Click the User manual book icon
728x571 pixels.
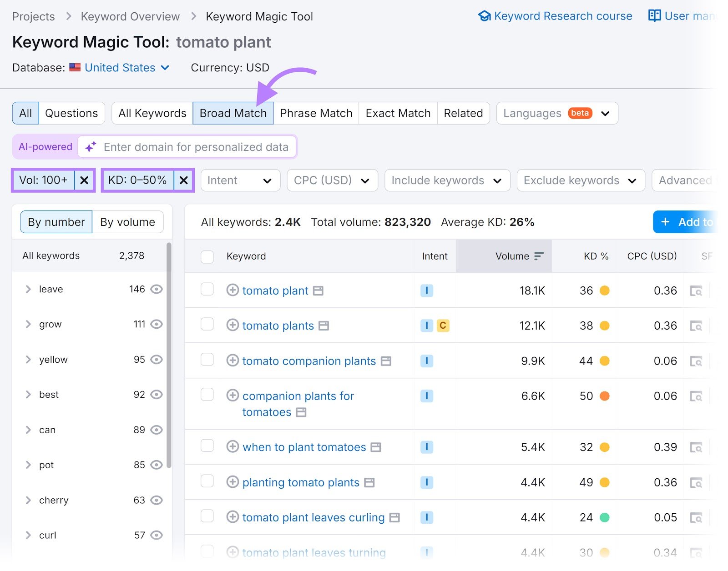click(x=654, y=16)
